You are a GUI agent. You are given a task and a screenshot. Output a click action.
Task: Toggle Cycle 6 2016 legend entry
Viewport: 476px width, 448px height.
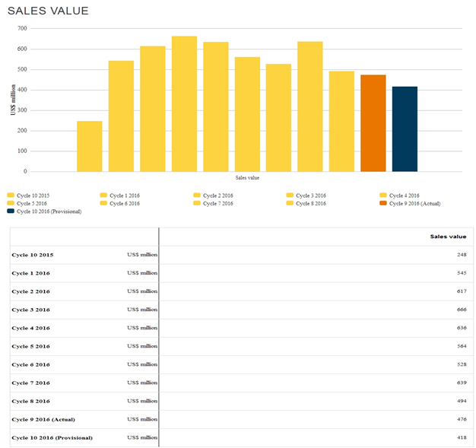(120, 203)
